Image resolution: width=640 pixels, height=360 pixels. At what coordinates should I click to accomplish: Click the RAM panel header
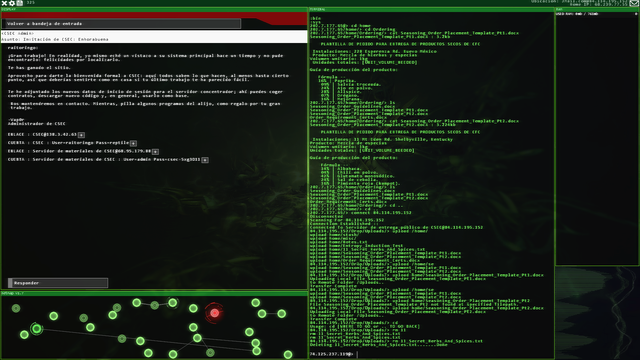click(x=597, y=9)
